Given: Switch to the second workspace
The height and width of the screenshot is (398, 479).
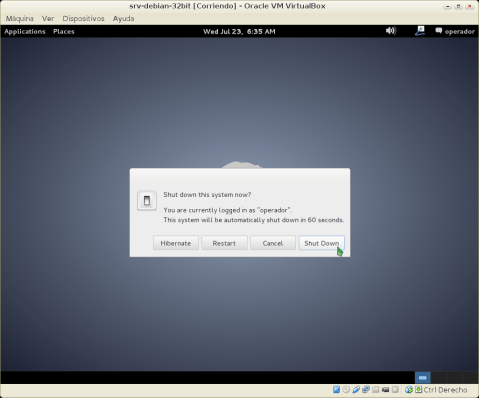Looking at the screenshot, I should tap(438, 378).
